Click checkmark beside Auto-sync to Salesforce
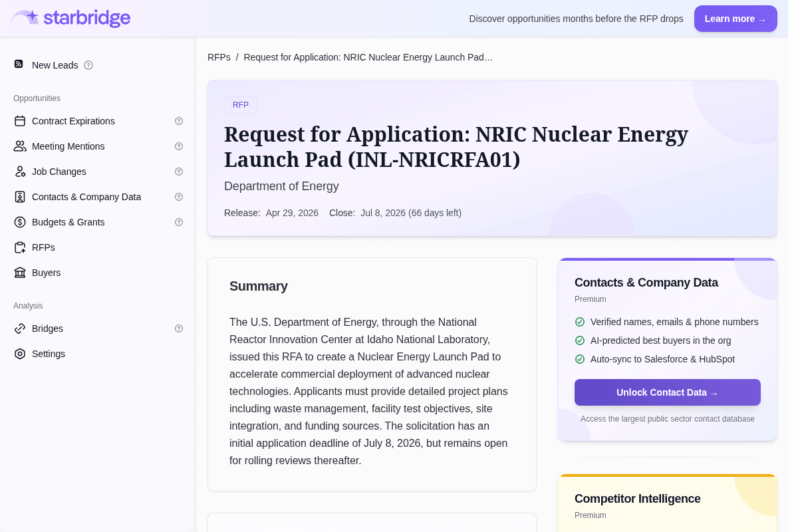 580,359
